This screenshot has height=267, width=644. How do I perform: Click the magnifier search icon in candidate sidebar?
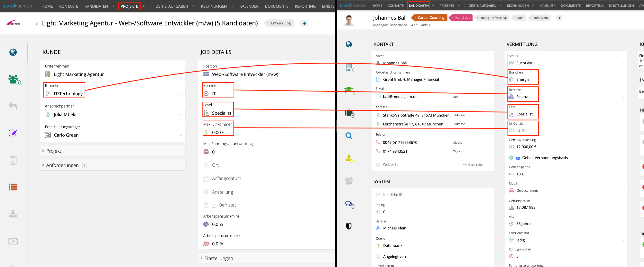pyautogui.click(x=349, y=136)
